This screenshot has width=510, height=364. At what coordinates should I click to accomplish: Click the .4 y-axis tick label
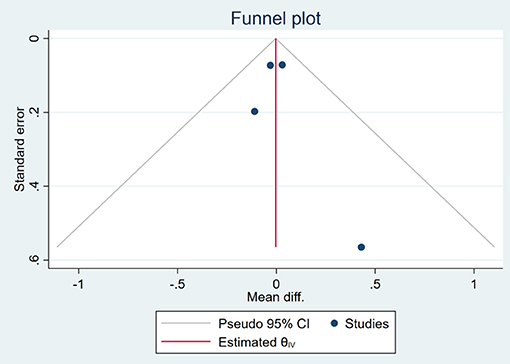coord(36,186)
